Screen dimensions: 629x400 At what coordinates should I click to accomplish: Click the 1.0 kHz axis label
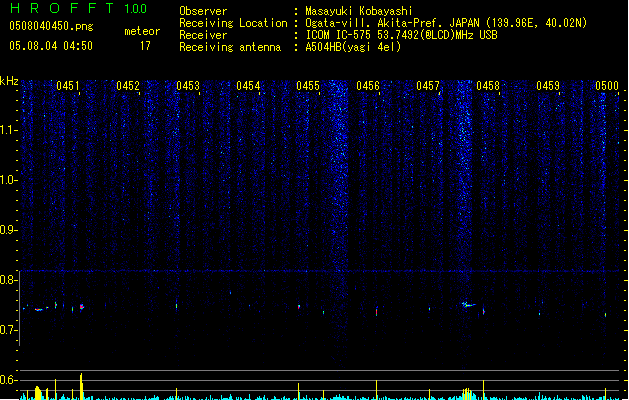(9, 180)
